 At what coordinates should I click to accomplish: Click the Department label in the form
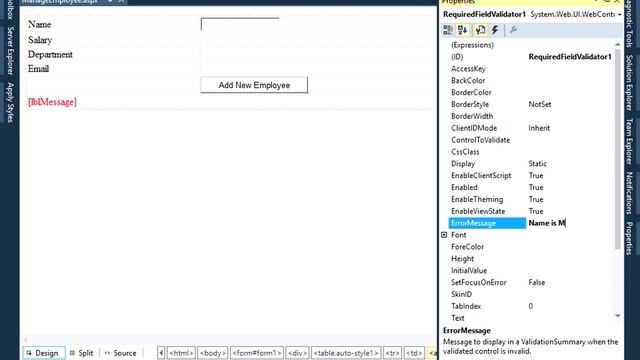(50, 54)
